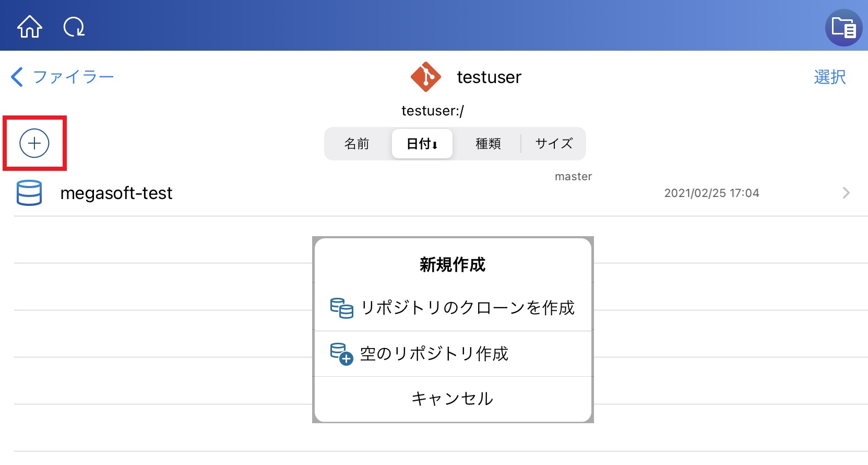Click the active 日付 sort pill

(x=422, y=143)
